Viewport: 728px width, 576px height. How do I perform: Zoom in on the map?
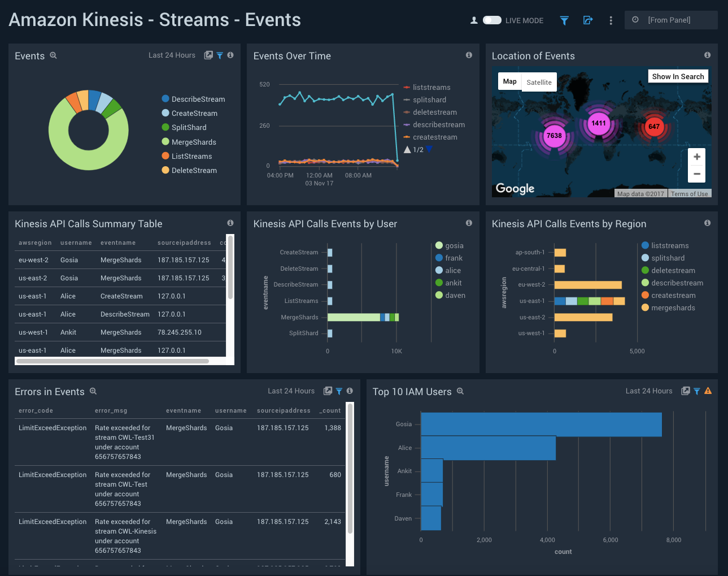tap(696, 157)
